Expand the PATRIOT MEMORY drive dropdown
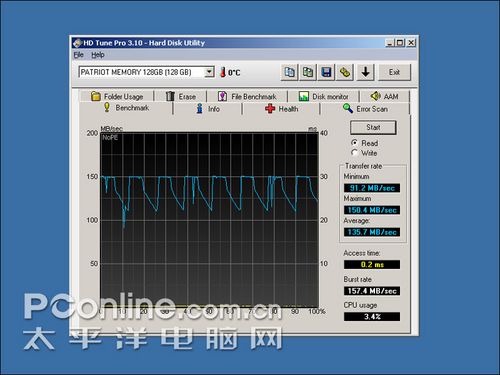This screenshot has height=375, width=500. [x=209, y=72]
